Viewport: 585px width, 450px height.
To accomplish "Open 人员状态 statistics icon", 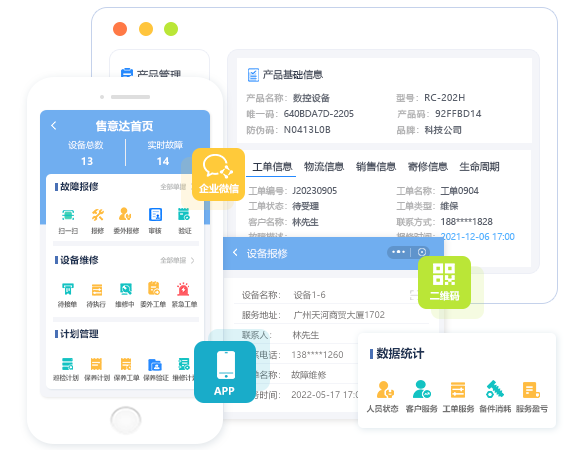I will tap(385, 390).
